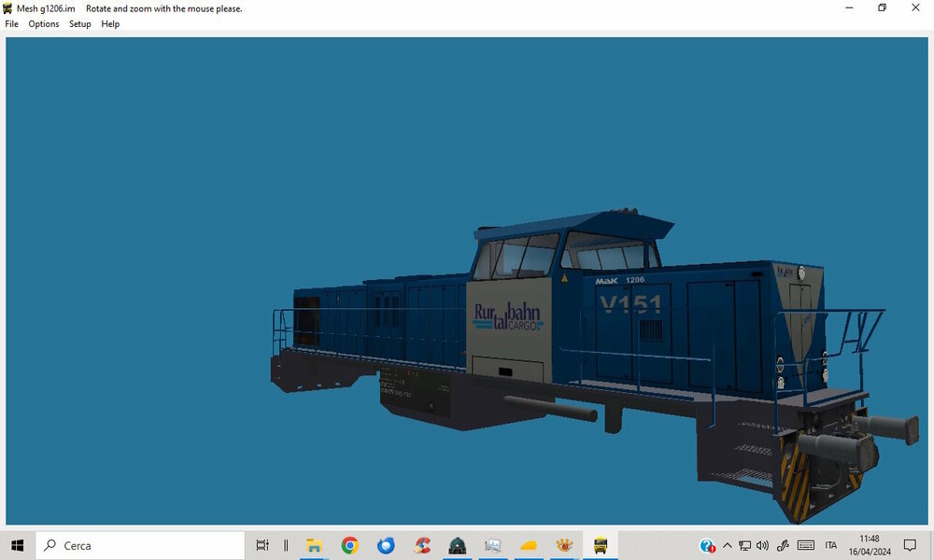
Task: Restore down the mesh viewer window
Action: [x=883, y=7]
